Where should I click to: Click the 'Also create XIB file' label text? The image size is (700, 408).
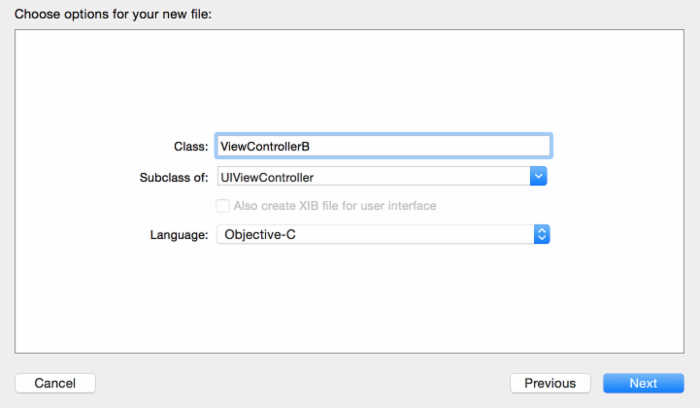tap(334, 206)
